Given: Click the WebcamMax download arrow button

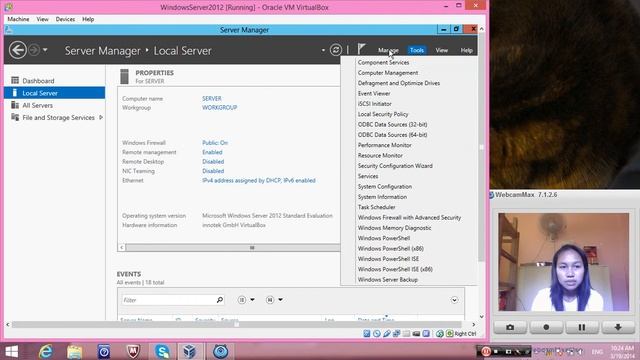Looking at the screenshot, I should [618, 327].
